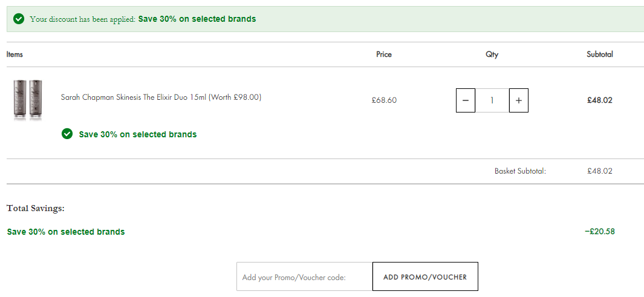Click the Subtotal column header

(x=600, y=54)
